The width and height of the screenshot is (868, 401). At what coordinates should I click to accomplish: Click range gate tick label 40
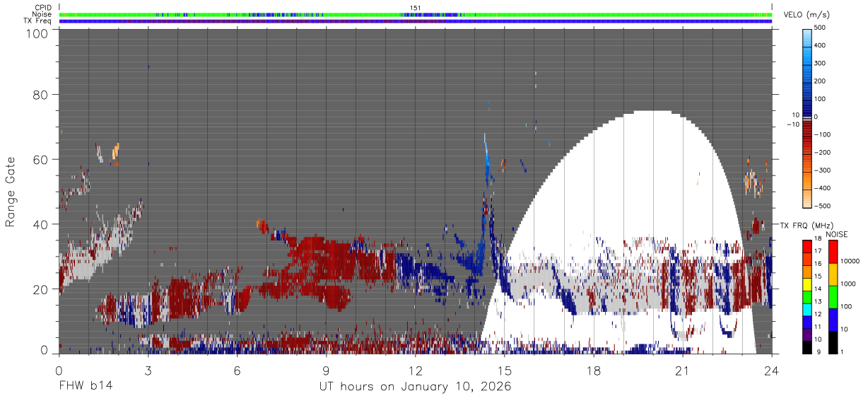42,224
